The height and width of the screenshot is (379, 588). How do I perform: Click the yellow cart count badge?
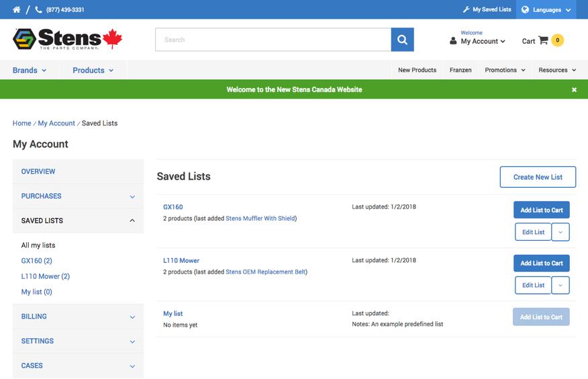558,40
